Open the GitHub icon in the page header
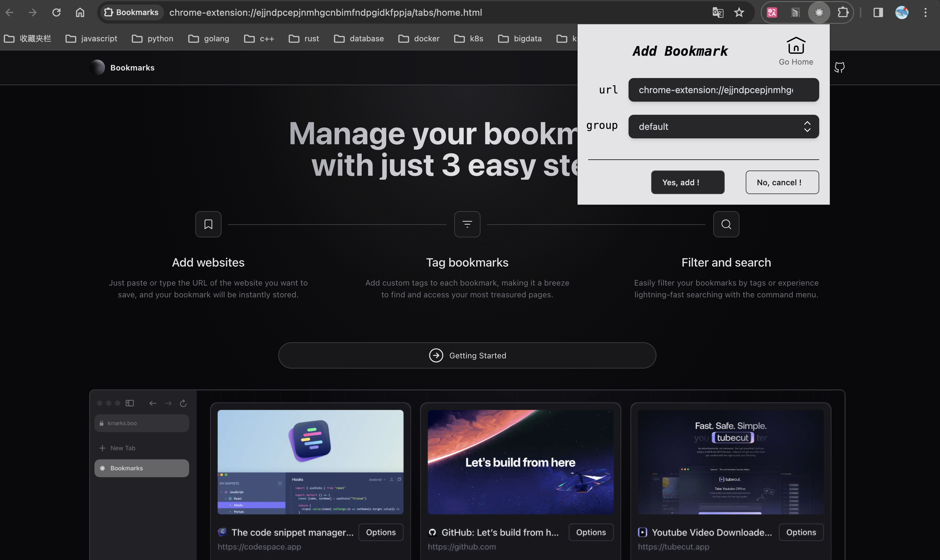 point(839,68)
